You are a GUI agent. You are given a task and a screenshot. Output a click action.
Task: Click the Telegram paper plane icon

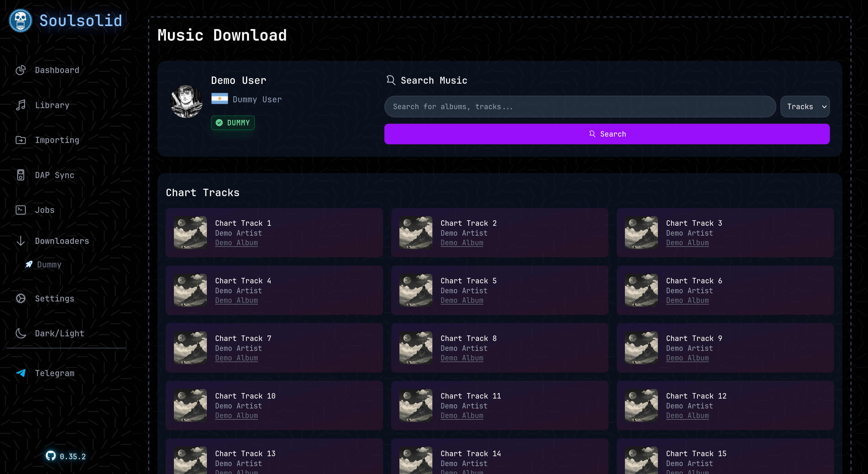[x=21, y=373]
